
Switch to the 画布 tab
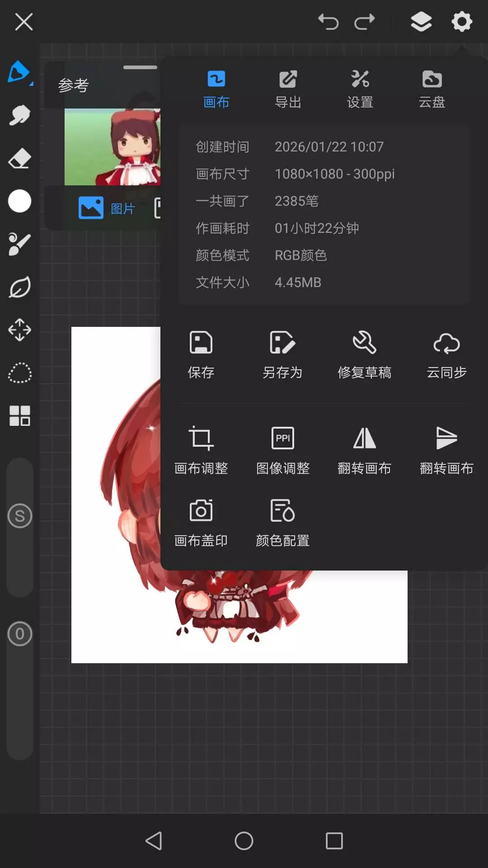tap(216, 90)
